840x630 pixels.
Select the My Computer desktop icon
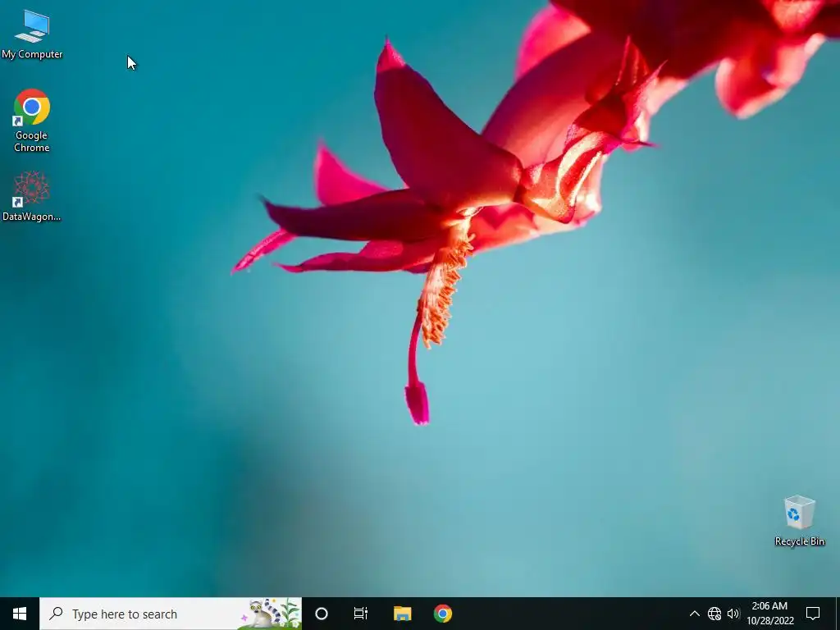tap(32, 34)
